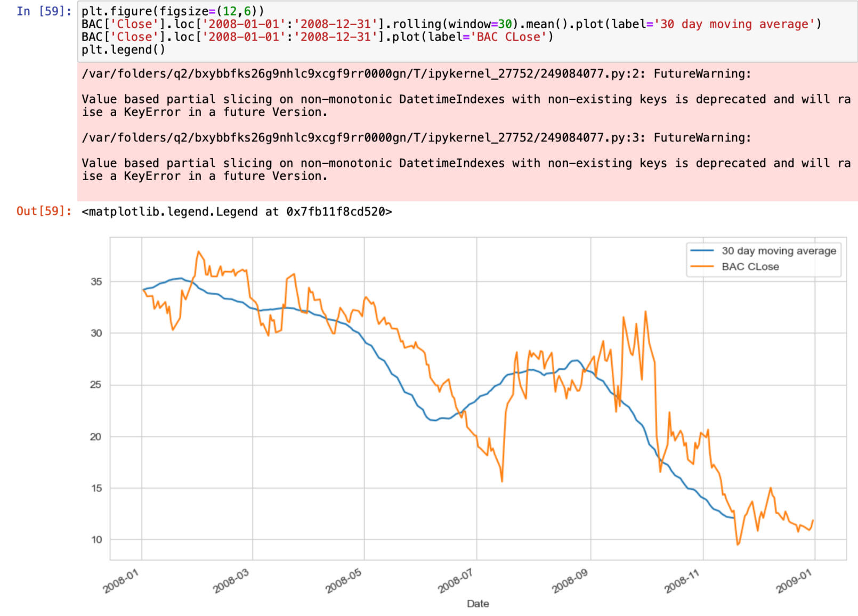Click the Out[59] output prompt
The width and height of the screenshot is (858, 616).
(x=44, y=211)
